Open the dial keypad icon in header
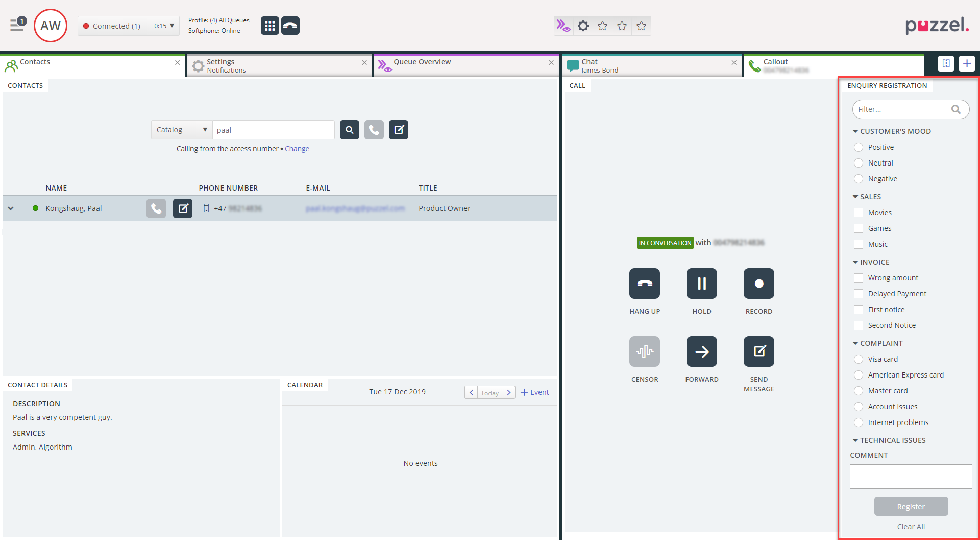The height and width of the screenshot is (540, 980). point(269,26)
